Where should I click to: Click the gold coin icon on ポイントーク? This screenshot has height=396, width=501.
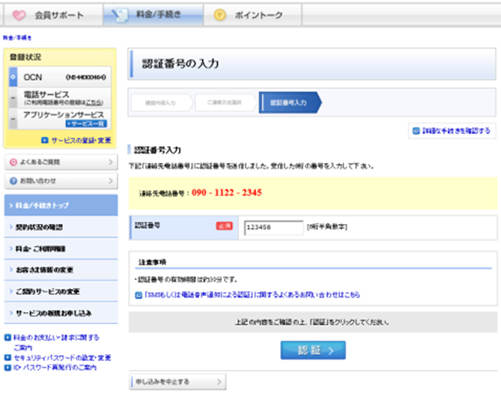(x=220, y=15)
